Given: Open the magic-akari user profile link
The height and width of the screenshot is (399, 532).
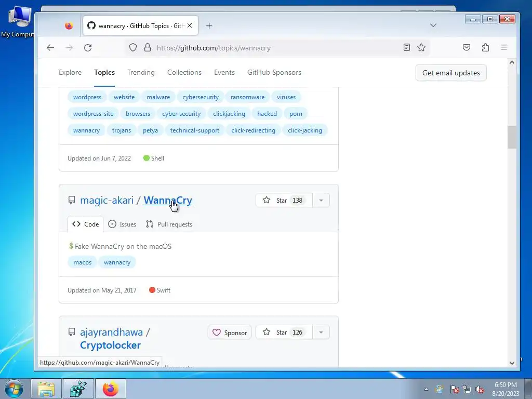Looking at the screenshot, I should (x=107, y=200).
